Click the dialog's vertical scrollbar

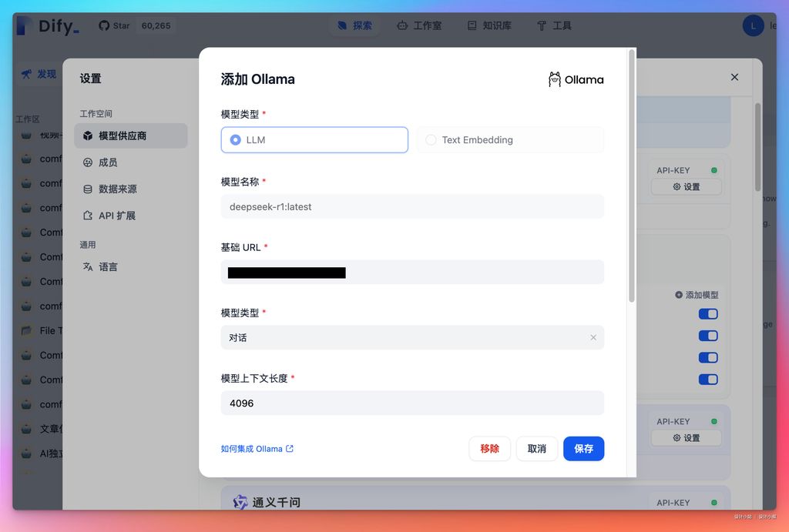pyautogui.click(x=632, y=177)
